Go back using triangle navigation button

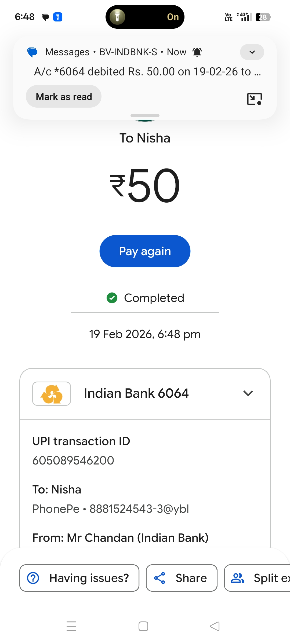point(215,626)
